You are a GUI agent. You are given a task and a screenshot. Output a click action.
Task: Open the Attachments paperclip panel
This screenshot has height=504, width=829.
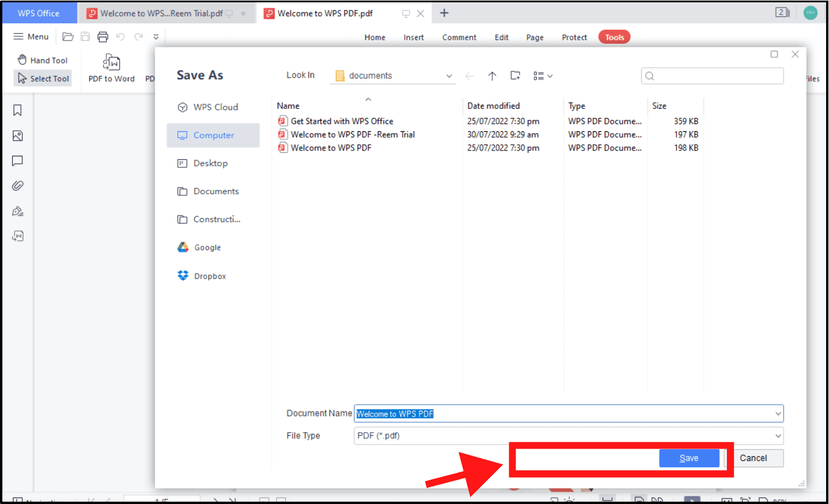pos(18,186)
